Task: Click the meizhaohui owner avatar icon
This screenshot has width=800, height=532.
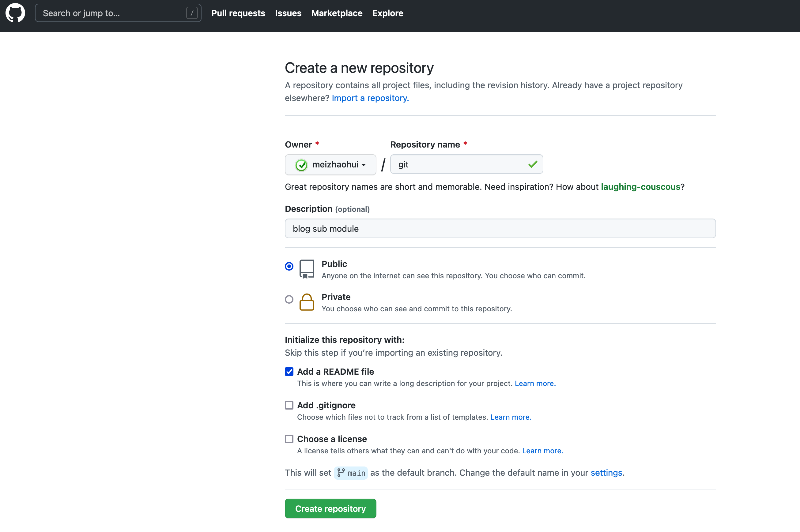Action: coord(301,165)
